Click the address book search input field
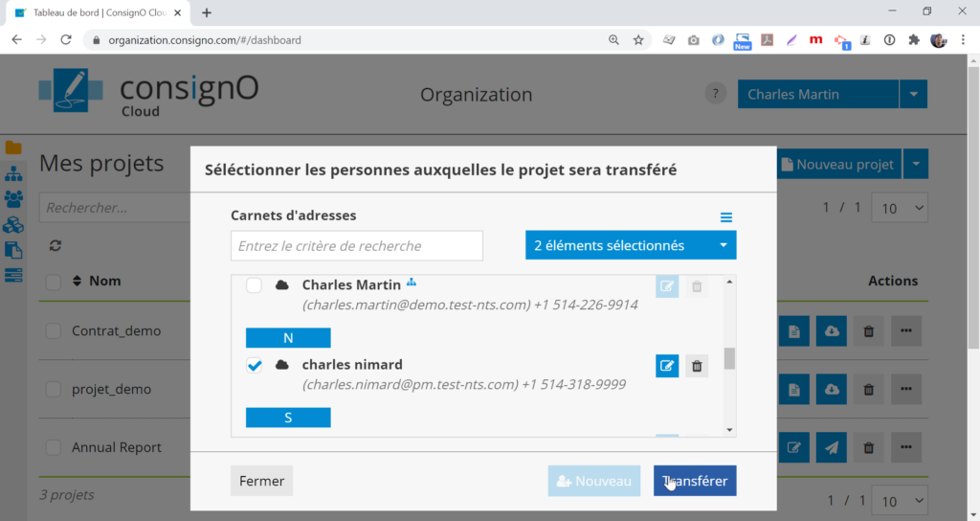980x521 pixels. 357,246
